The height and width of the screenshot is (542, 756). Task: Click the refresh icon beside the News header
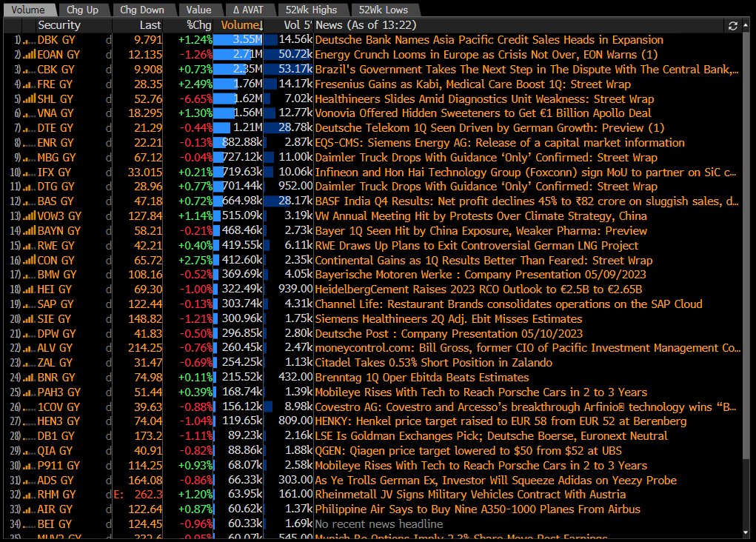pos(733,26)
